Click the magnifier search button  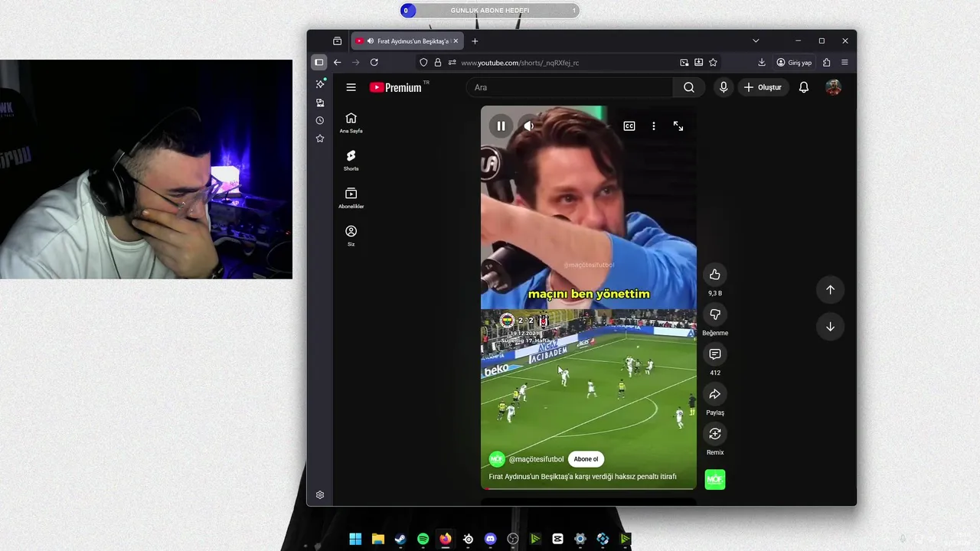pyautogui.click(x=689, y=87)
